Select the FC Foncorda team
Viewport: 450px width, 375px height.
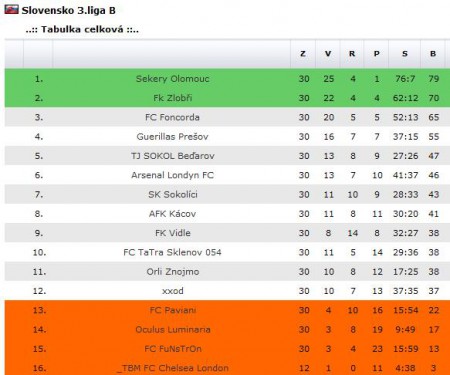[172, 117]
